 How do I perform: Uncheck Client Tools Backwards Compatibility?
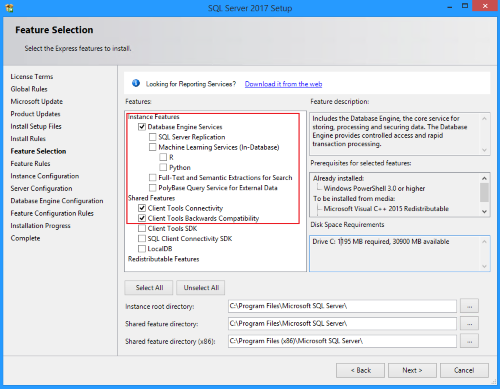142,218
